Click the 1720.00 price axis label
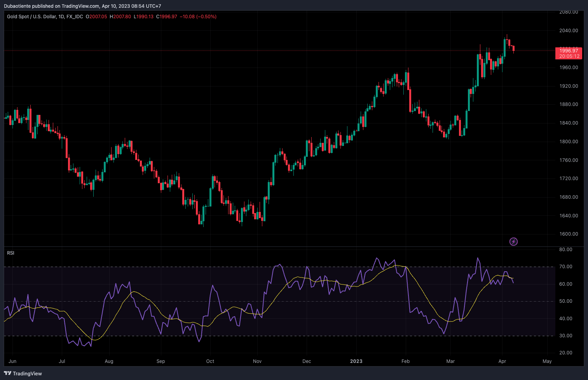This screenshot has width=588, height=380. [569, 179]
